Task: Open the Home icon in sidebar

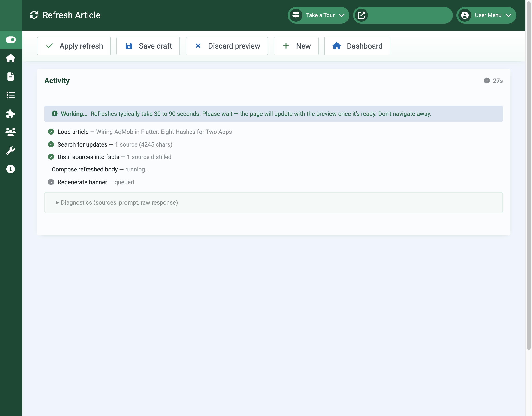Action: click(11, 58)
